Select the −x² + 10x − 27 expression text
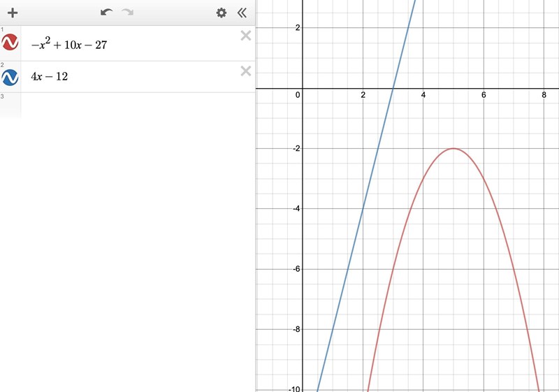 pyautogui.click(x=68, y=45)
